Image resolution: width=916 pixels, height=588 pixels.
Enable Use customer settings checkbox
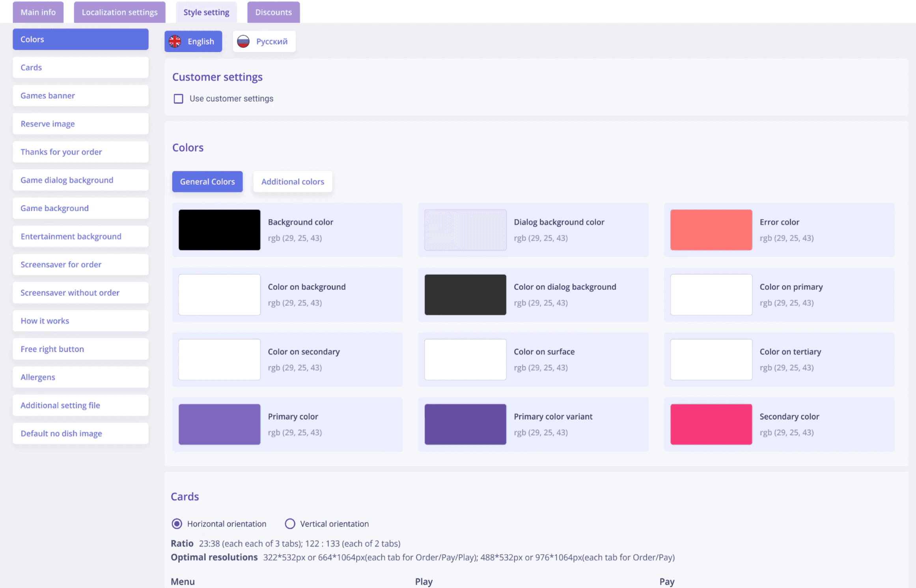coord(178,99)
